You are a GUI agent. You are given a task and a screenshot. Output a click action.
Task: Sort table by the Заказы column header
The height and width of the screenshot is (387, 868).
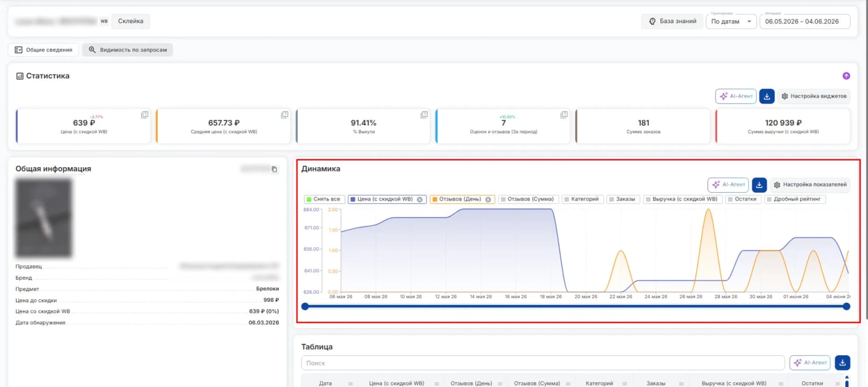[x=656, y=384]
